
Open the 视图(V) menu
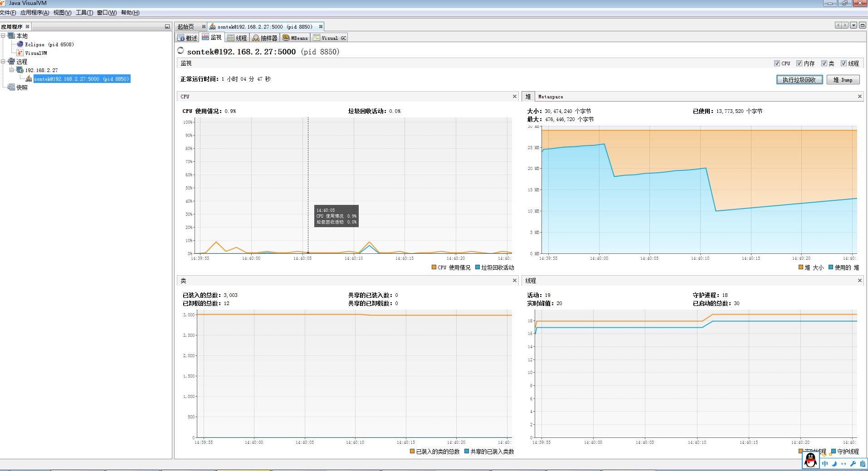tap(62, 13)
